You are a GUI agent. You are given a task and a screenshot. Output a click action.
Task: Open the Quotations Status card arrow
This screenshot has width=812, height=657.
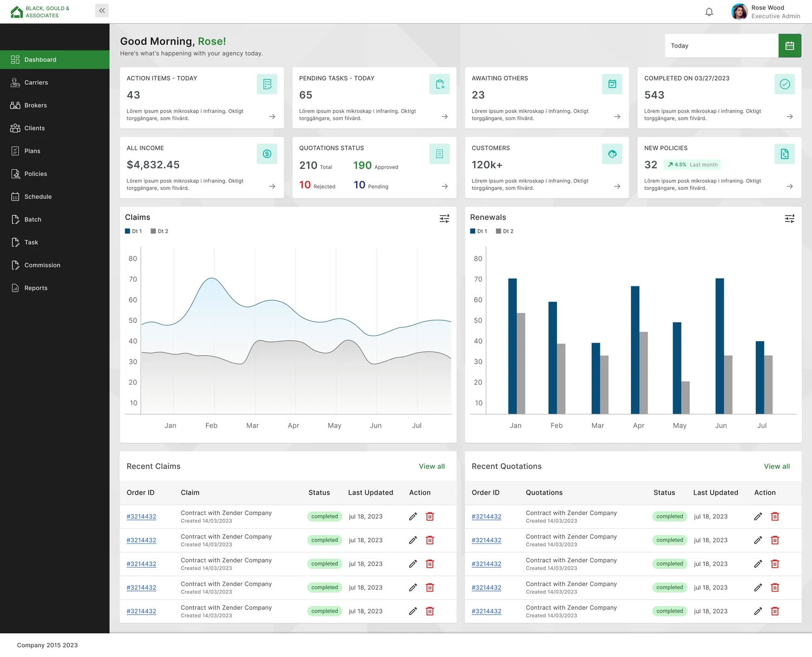click(445, 186)
